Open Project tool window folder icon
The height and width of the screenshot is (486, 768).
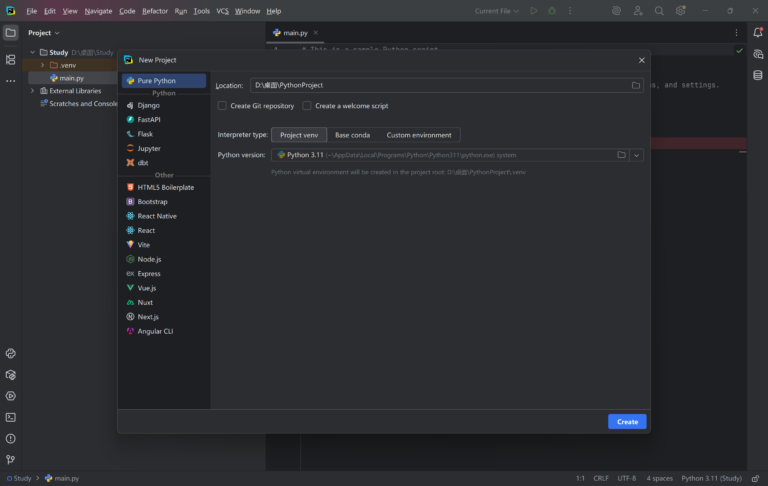tap(10, 33)
